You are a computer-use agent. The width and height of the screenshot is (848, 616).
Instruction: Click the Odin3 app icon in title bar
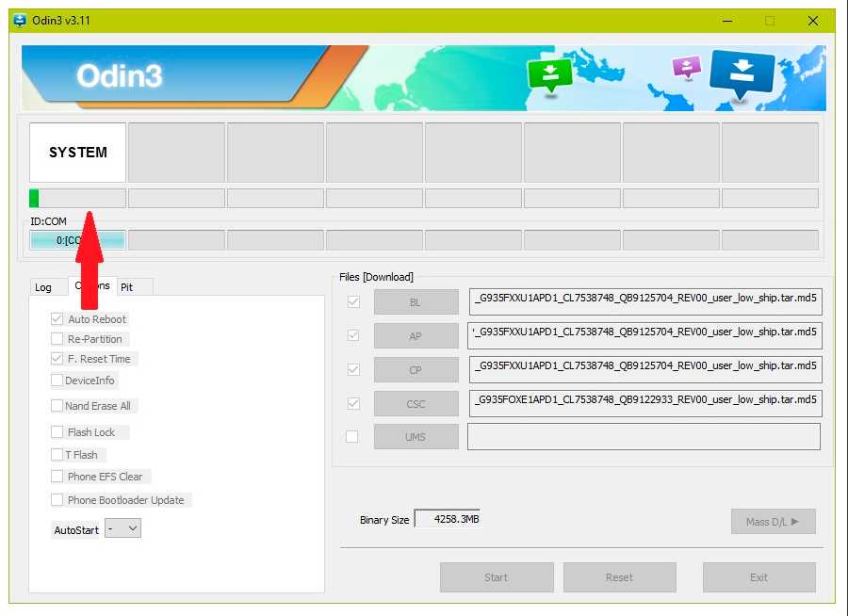tap(20, 21)
